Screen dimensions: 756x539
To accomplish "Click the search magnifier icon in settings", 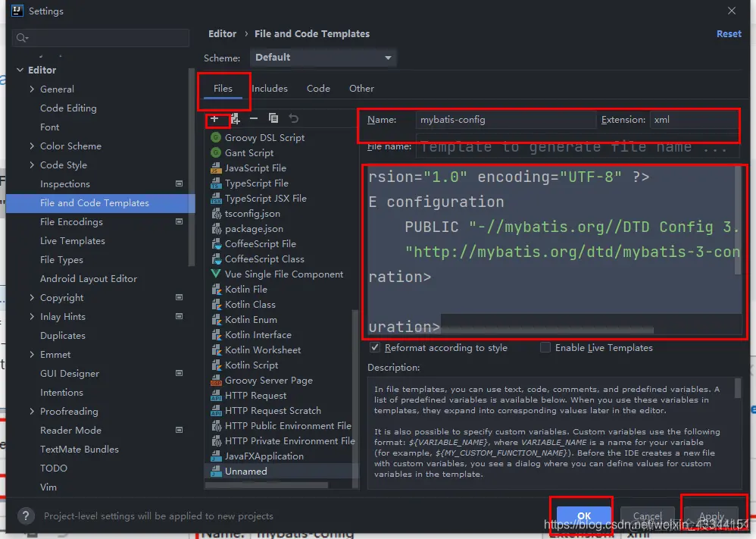I will [22, 38].
